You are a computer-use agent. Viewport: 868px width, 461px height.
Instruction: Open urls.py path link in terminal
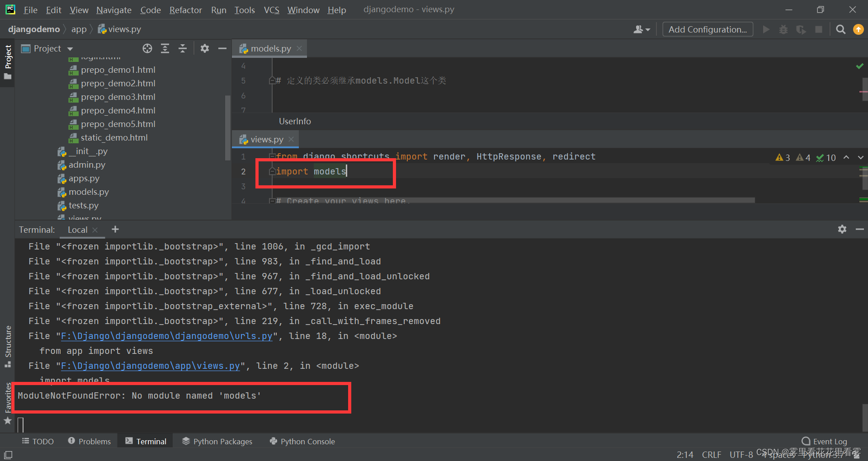tap(166, 336)
